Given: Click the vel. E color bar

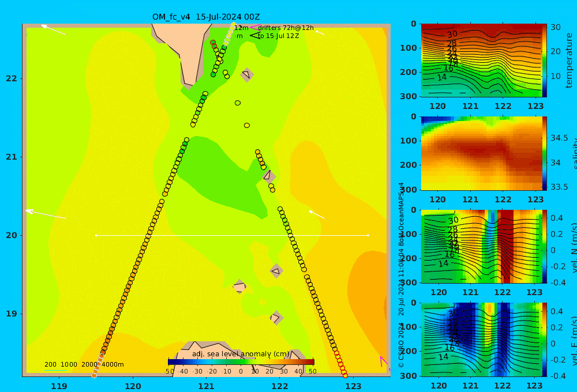Looking at the screenshot, I should (x=545, y=340).
